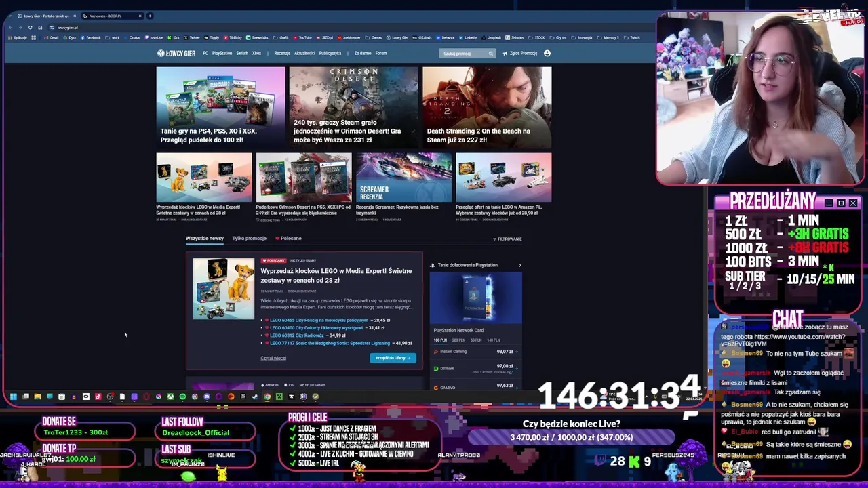
Task: Open the Norwegia bookmark folder
Action: (582, 37)
